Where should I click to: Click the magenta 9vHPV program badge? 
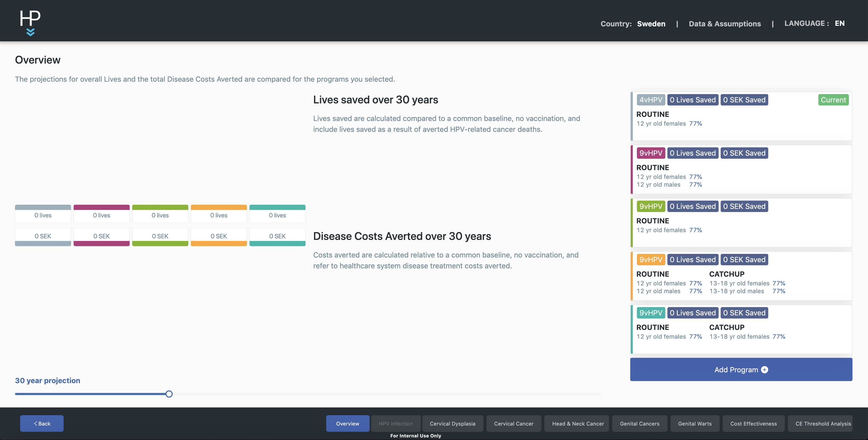(x=651, y=153)
